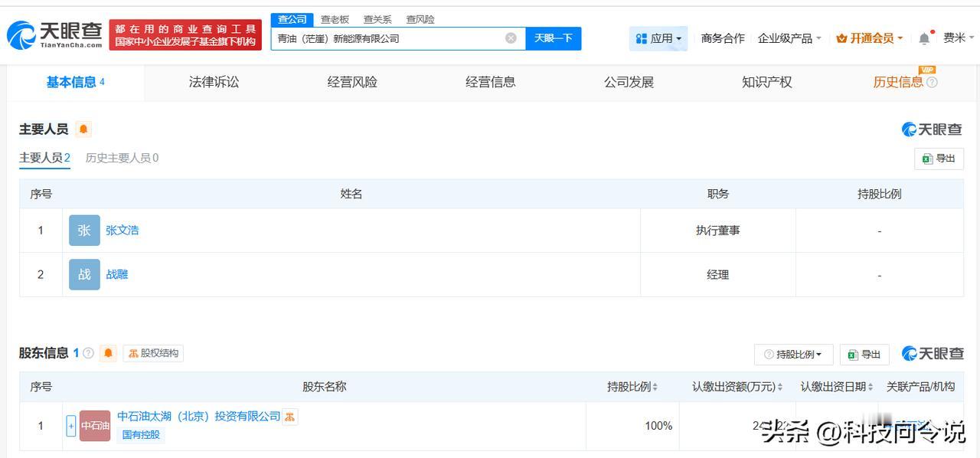Select the 历史主要人员 0 sub-tab
980x458 pixels.
coord(122,159)
